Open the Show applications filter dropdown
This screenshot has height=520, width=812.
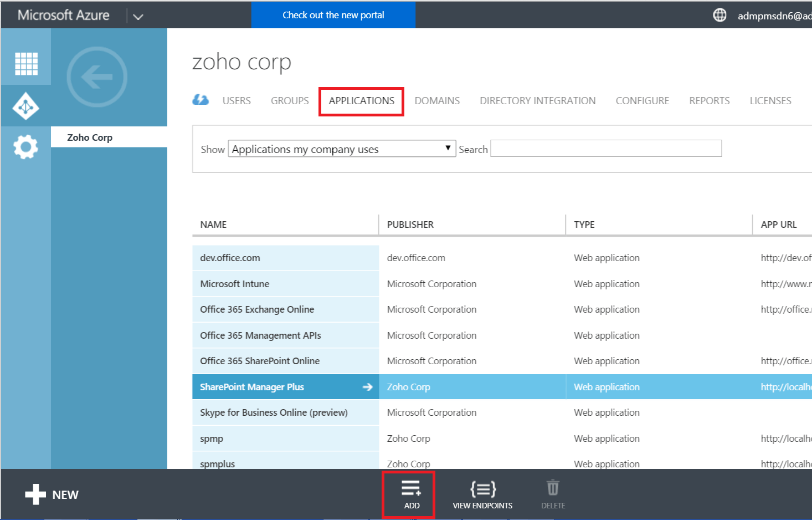(x=342, y=149)
